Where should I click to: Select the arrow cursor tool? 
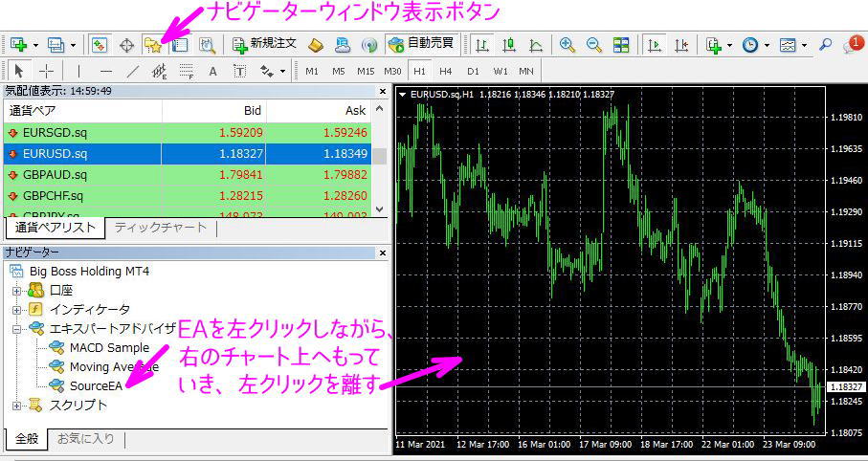19,71
